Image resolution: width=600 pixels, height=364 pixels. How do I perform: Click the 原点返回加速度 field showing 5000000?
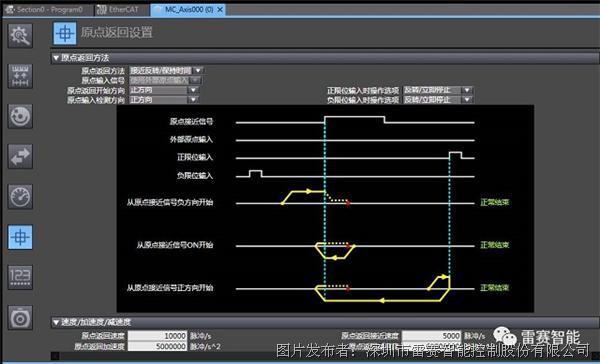158,346
